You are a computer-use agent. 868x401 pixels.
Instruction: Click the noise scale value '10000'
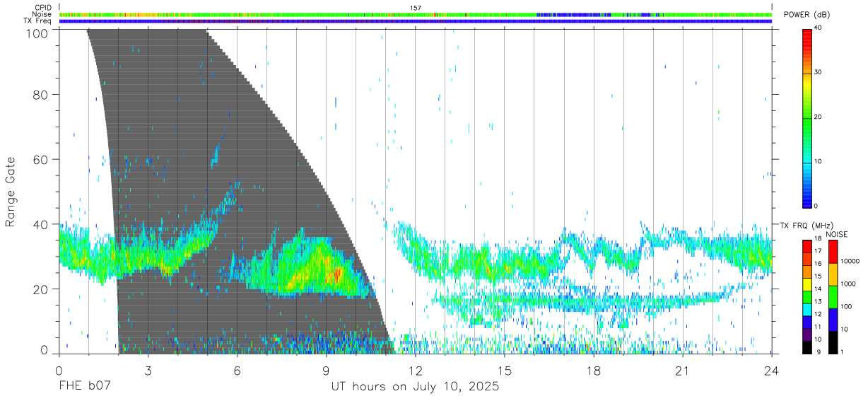tap(849, 261)
